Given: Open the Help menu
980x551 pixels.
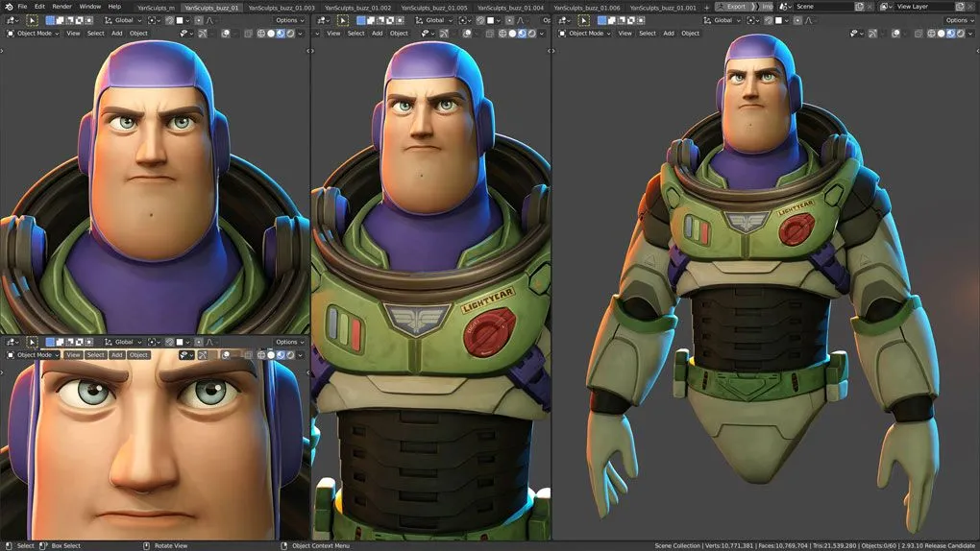Looking at the screenshot, I should point(114,7).
